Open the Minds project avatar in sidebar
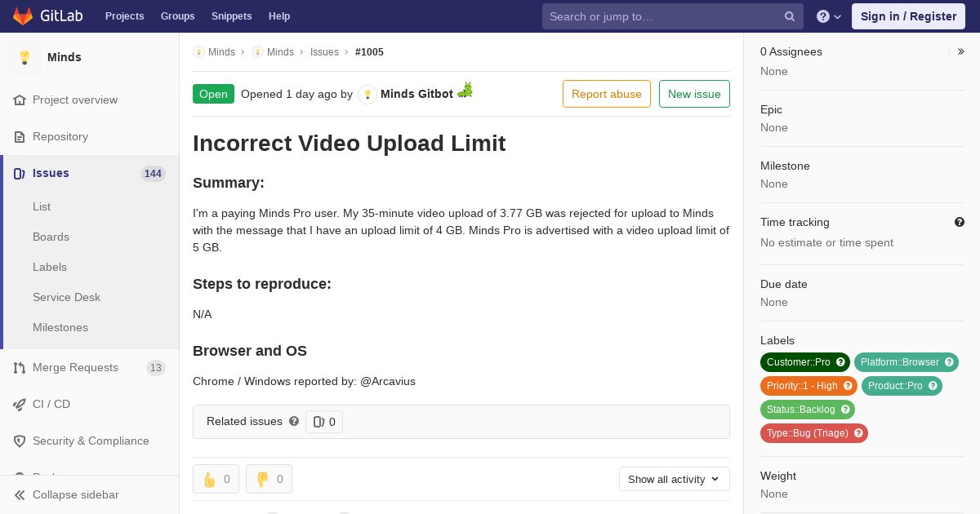The width and height of the screenshot is (980, 514). [x=24, y=57]
